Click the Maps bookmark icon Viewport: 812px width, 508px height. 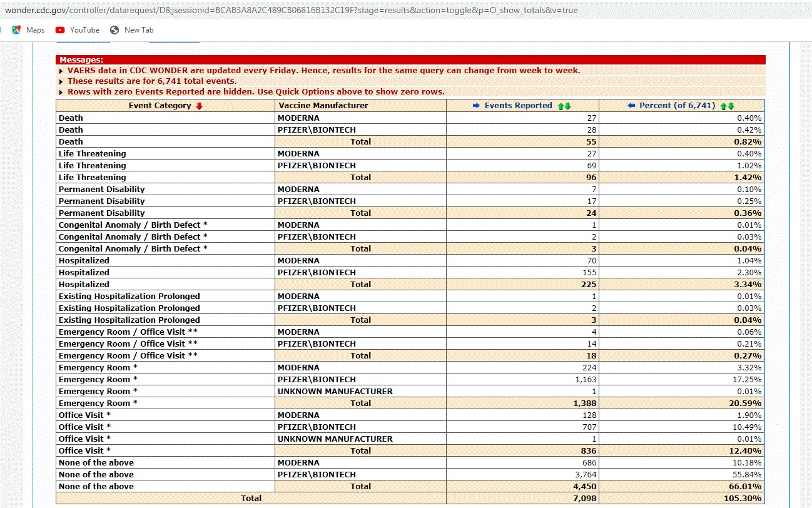[16, 30]
